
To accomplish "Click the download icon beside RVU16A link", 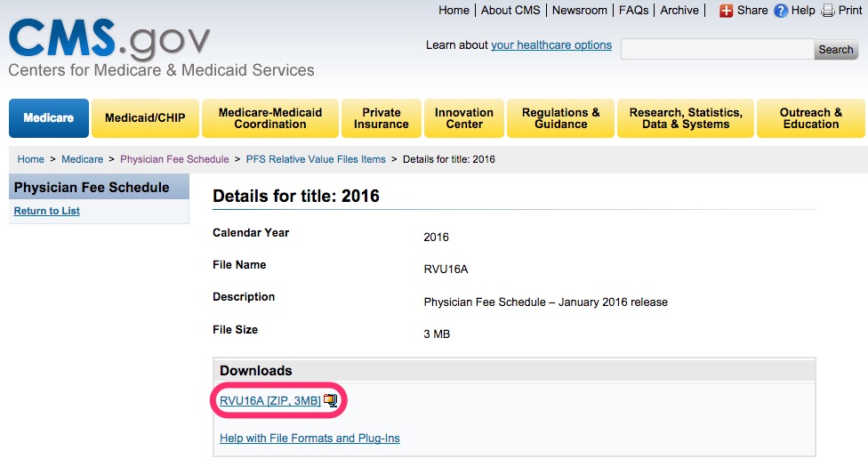I will click(x=331, y=399).
